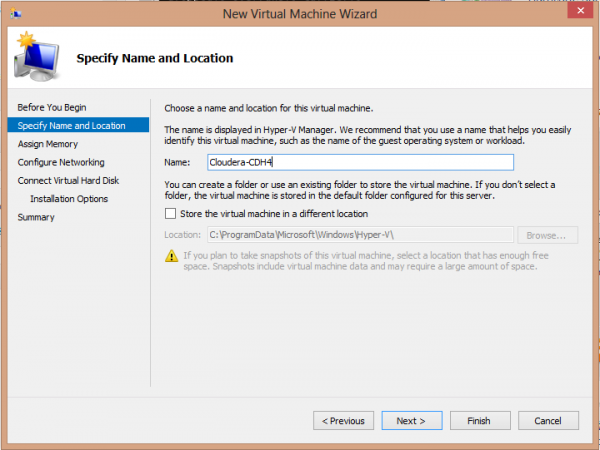Click the 'Name:' label
600x450 pixels.
click(177, 162)
